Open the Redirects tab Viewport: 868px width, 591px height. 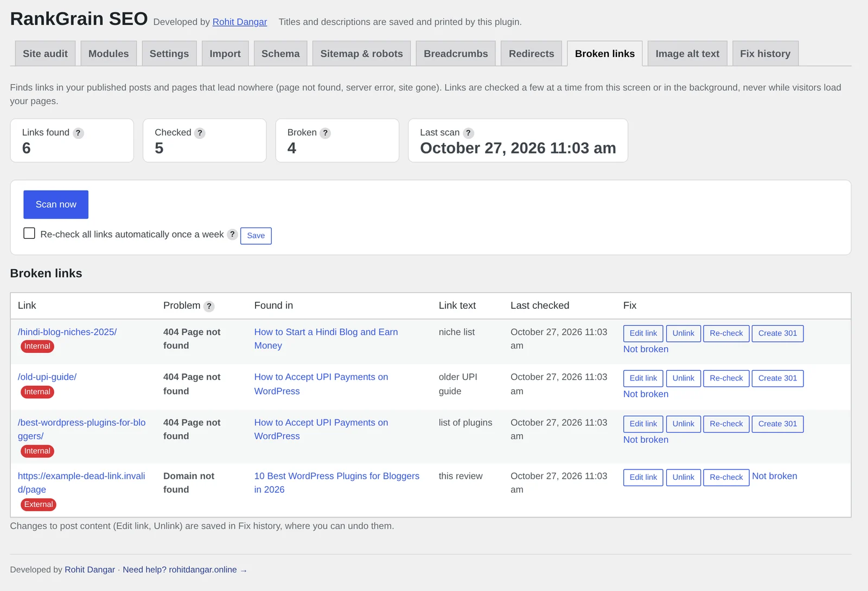(x=531, y=54)
